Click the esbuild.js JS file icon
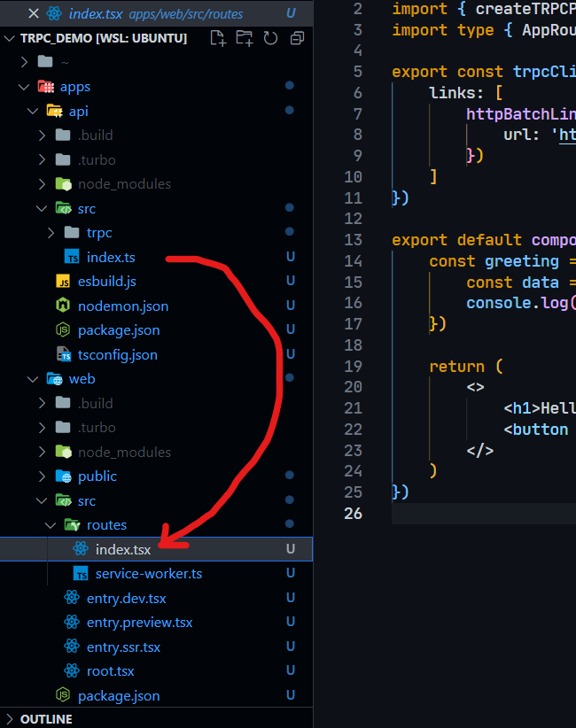The image size is (576, 728). point(63,282)
